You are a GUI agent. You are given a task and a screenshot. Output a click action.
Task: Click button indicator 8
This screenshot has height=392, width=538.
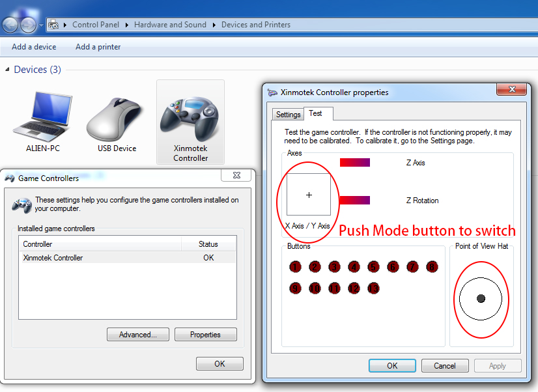point(432,267)
